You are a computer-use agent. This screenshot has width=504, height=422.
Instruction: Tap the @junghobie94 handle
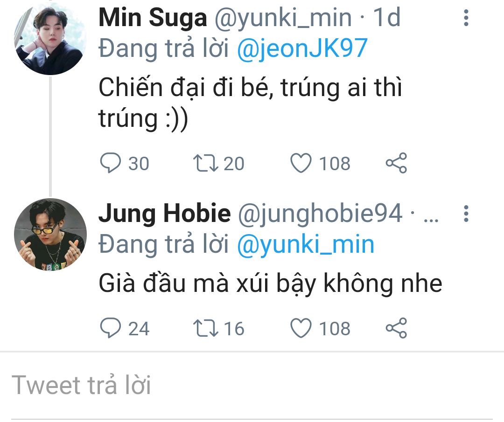click(x=320, y=213)
